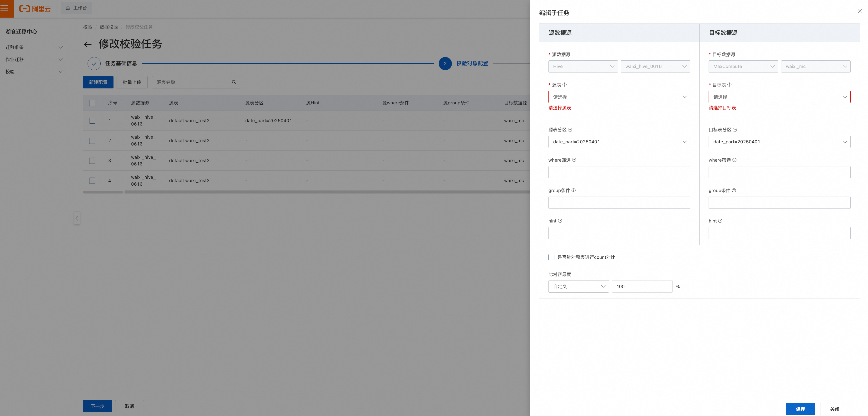Viewport: 868px width, 416px height.
Task: Open the Hive source type dropdown
Action: click(583, 67)
